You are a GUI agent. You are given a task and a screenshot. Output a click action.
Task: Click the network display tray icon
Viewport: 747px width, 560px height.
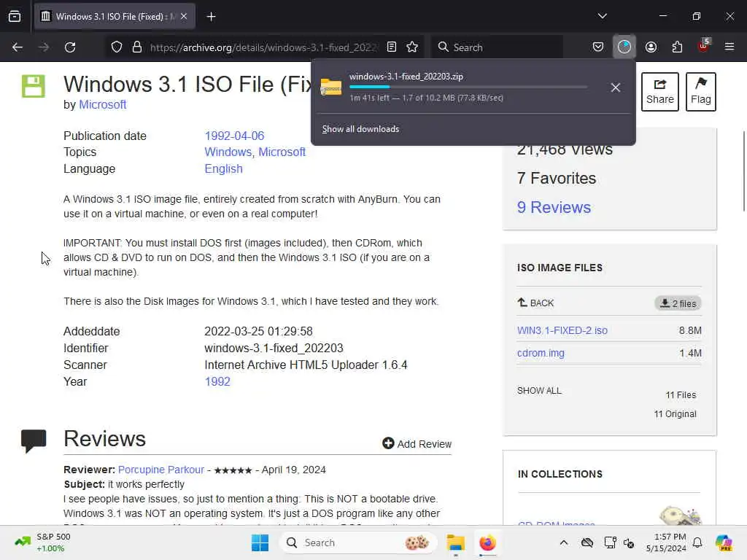(610, 542)
